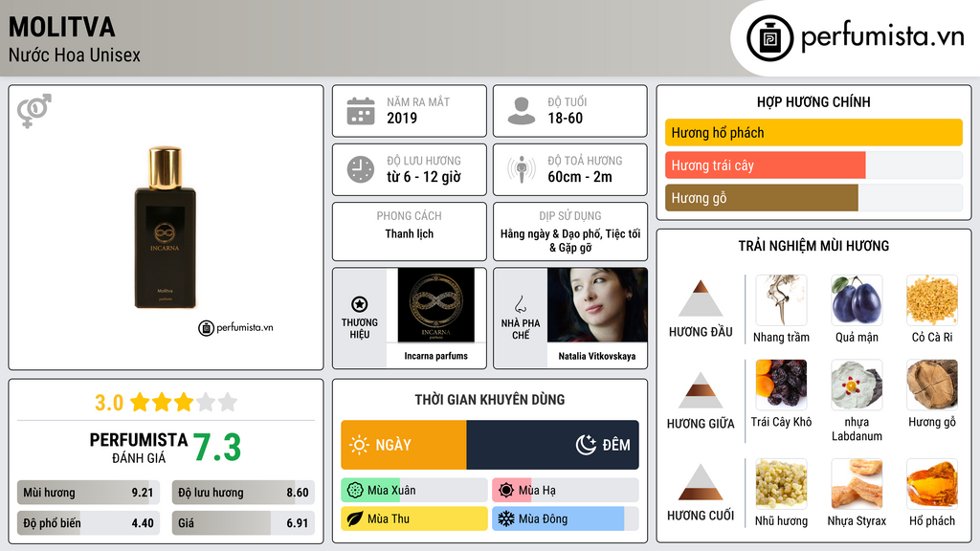Click the fifth gray rating star
This screenshot has width=980, height=551.
228,402
